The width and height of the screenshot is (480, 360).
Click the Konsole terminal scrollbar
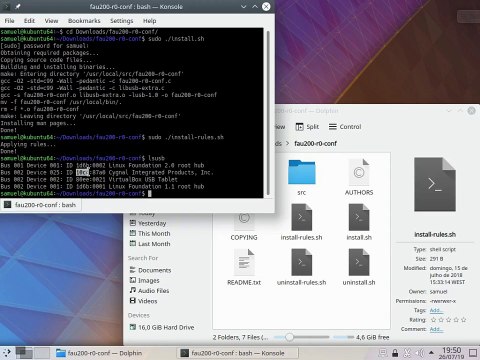pos(268,113)
